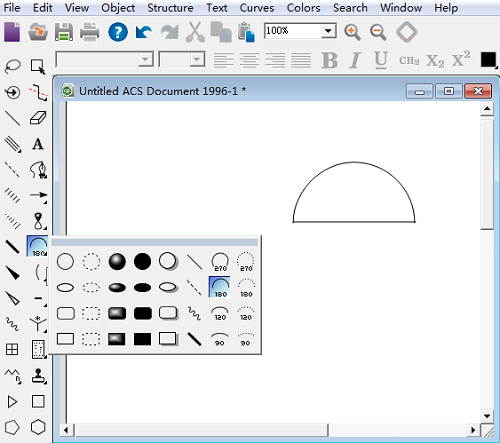500x443 pixels.
Task: Expand the font size dropdown
Action: coord(197,60)
